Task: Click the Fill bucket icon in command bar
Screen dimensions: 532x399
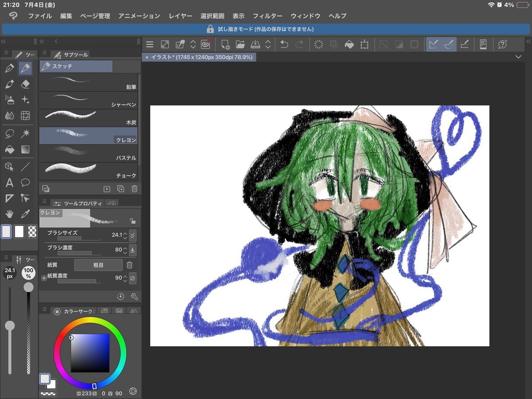Action: pos(349,44)
